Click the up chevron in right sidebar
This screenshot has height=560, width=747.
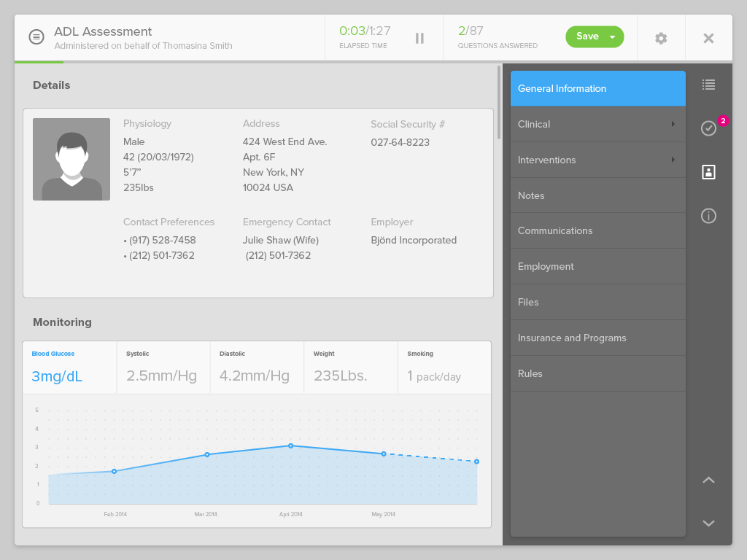tap(708, 480)
